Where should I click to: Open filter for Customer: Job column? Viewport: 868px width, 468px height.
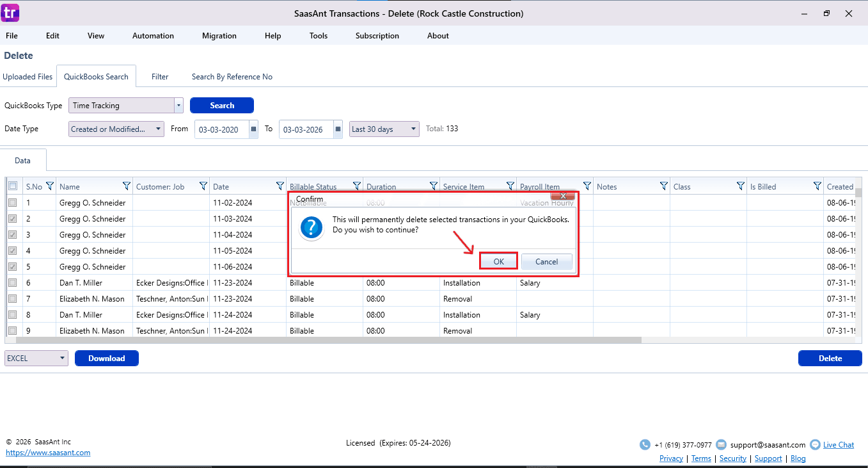coord(203,186)
